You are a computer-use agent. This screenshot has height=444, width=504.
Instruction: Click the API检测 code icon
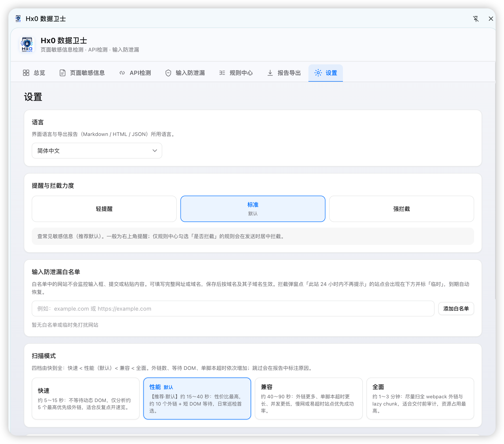[122, 73]
